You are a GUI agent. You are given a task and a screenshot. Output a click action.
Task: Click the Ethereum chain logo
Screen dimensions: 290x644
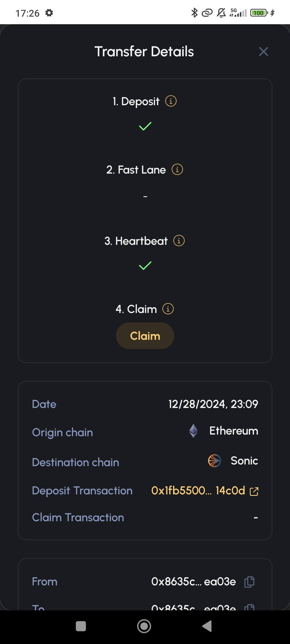point(194,431)
